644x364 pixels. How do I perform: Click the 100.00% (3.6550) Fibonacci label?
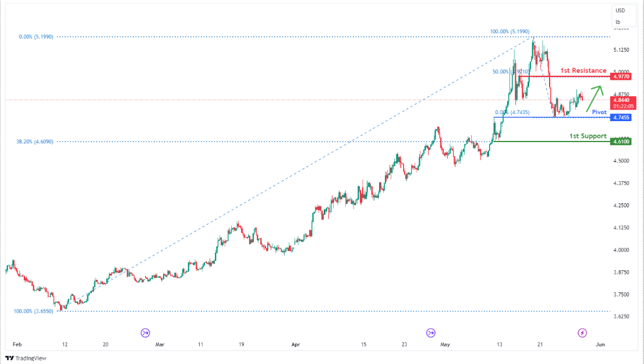tap(33, 311)
